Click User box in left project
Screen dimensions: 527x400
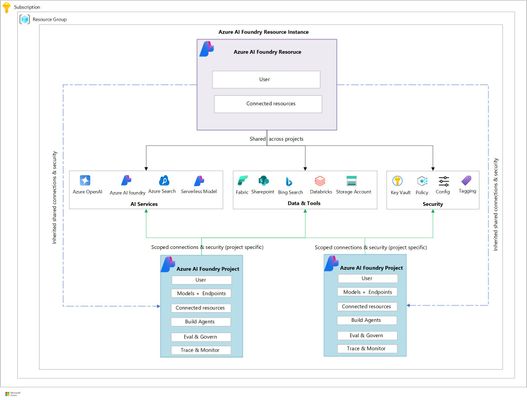click(201, 280)
